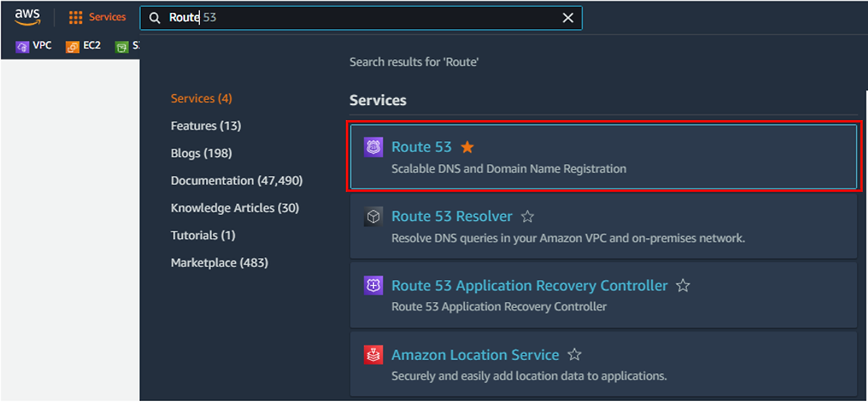Click the Amazon Location Service icon
Viewport: 868px width, 403px height.
click(x=373, y=355)
